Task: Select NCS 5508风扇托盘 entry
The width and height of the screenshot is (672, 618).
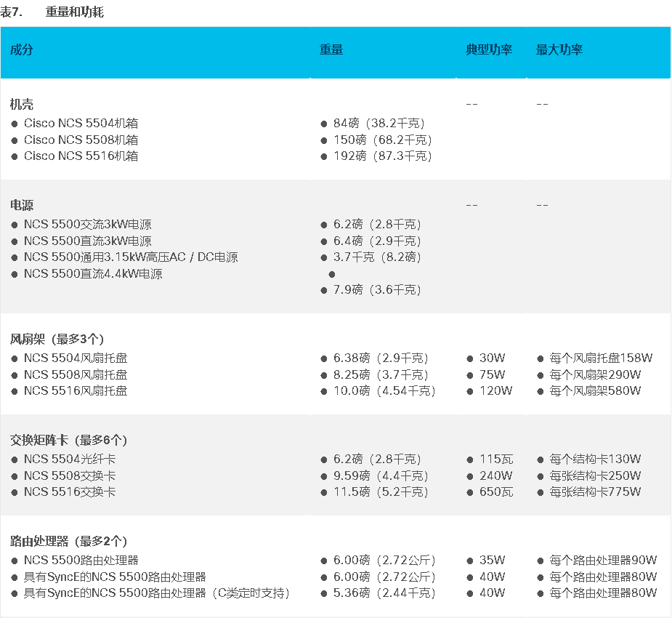Action: pos(76,375)
